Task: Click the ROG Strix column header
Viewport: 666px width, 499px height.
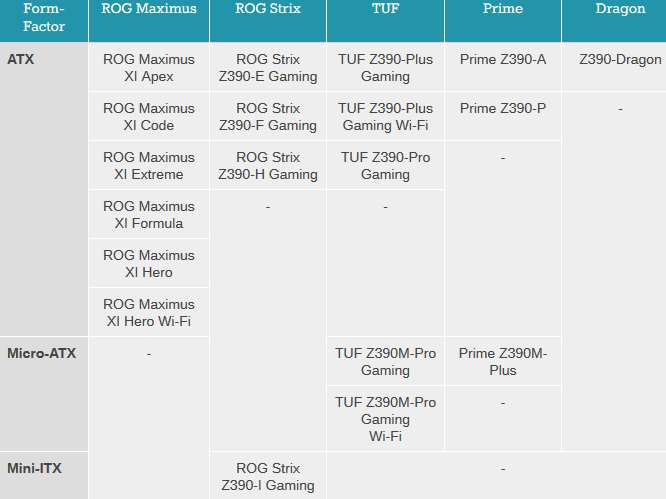Action: [267, 9]
